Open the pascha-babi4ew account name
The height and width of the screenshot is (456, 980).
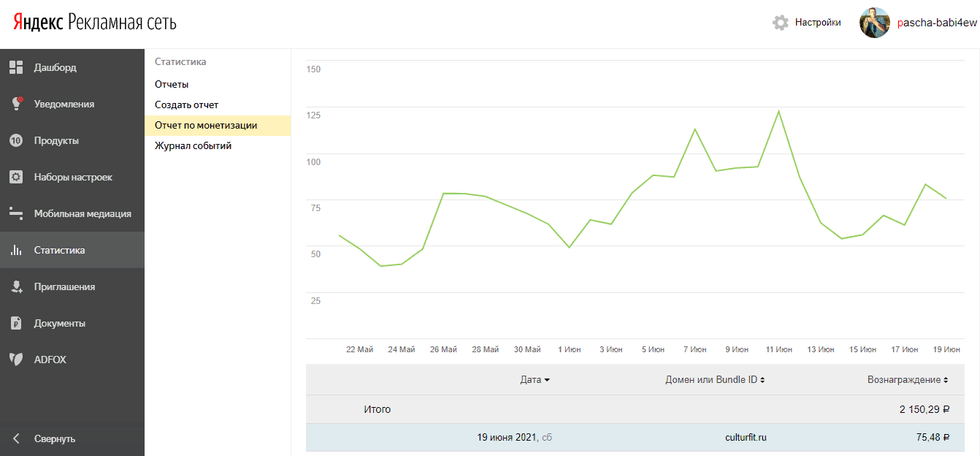(937, 23)
